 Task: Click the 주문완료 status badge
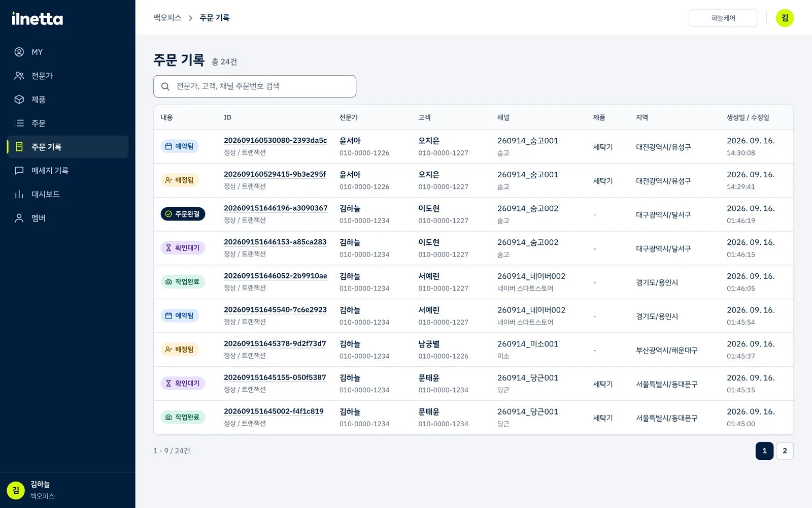(183, 214)
